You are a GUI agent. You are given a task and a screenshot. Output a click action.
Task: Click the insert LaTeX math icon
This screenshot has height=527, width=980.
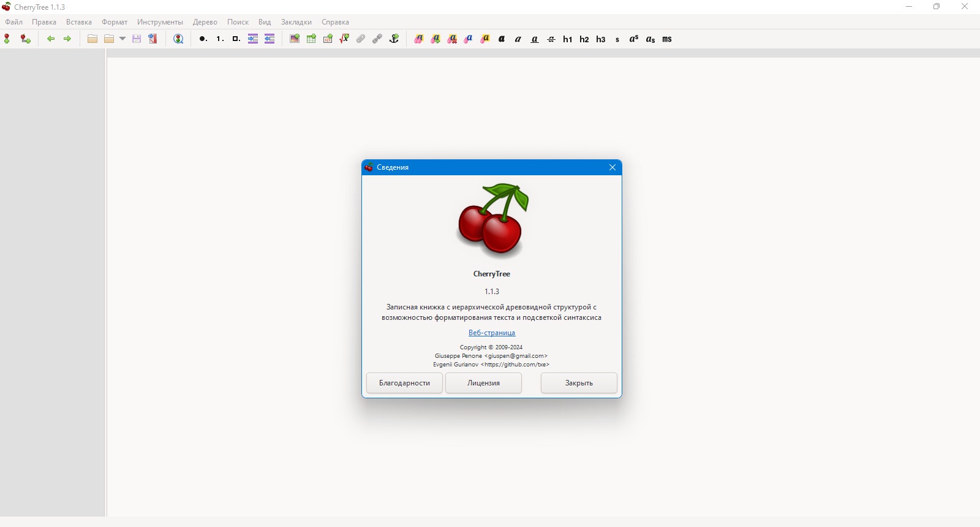pos(344,39)
